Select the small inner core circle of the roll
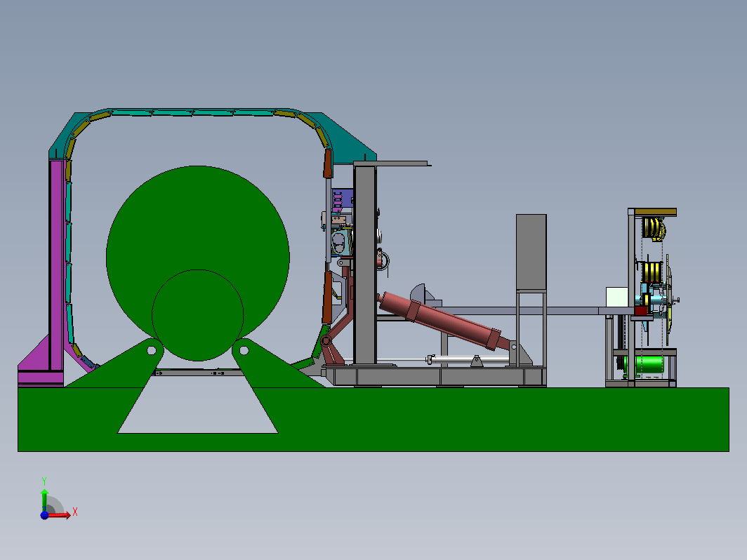 click(x=198, y=315)
